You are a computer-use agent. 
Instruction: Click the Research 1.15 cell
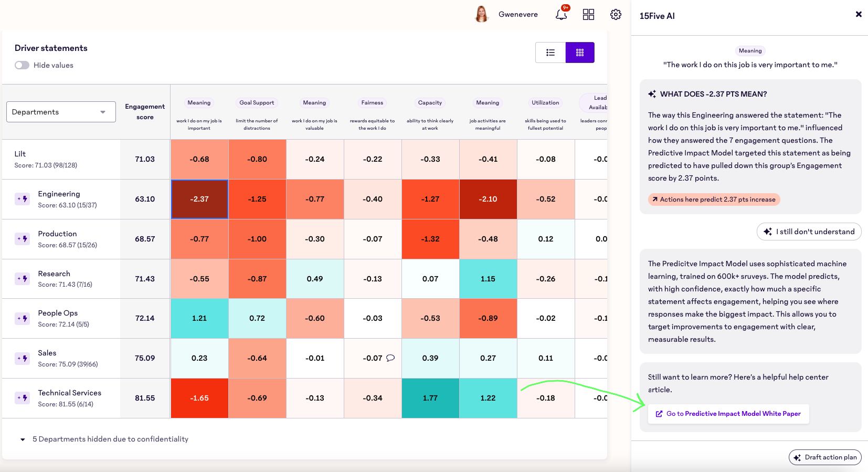[488, 279]
